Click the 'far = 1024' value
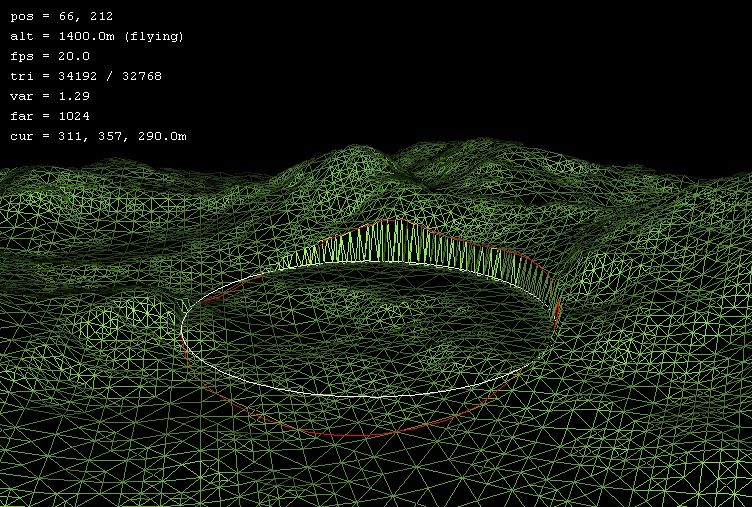This screenshot has height=507, width=752. coord(49,116)
